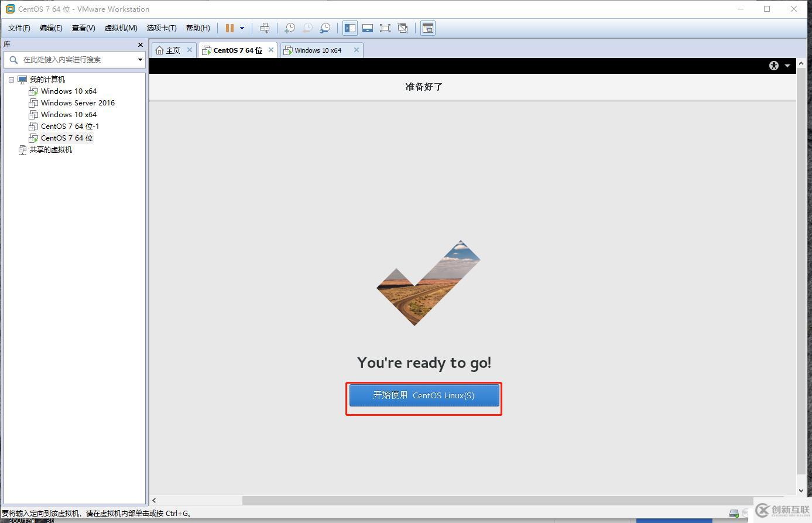Select 共享的虚拟机 in the library
812x523 pixels.
(51, 150)
